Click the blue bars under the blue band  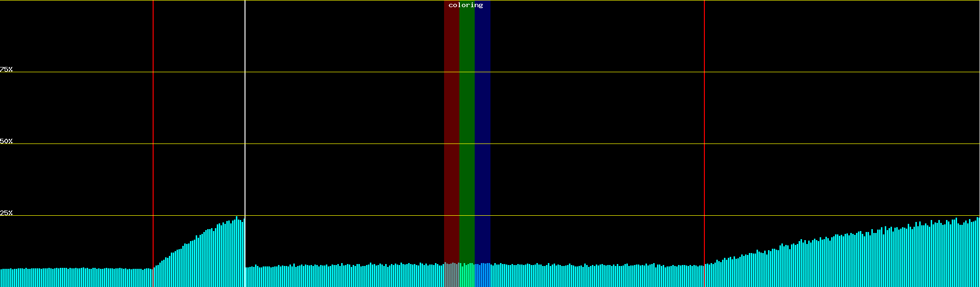(482, 275)
